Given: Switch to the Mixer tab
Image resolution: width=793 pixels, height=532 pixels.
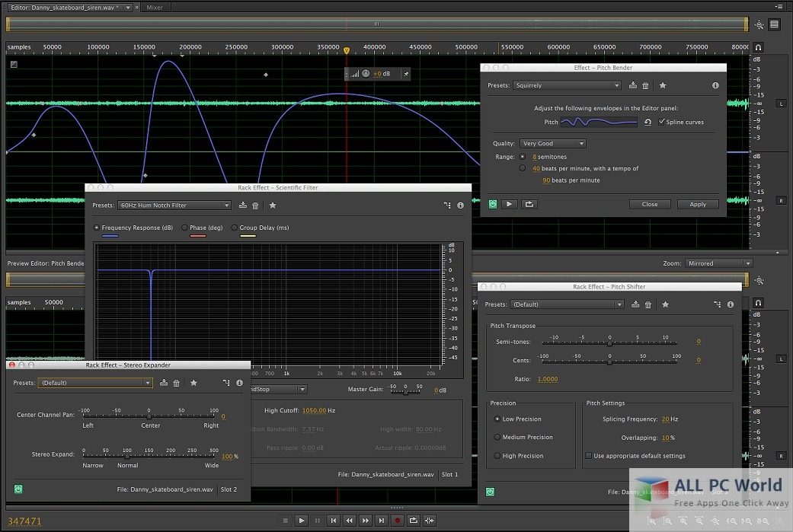Looking at the screenshot, I should point(154,7).
